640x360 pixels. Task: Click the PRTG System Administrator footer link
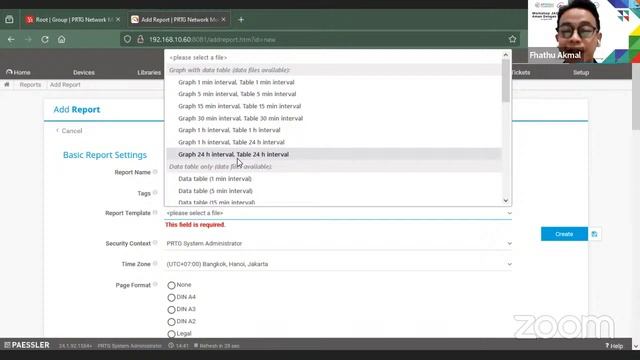[129, 346]
